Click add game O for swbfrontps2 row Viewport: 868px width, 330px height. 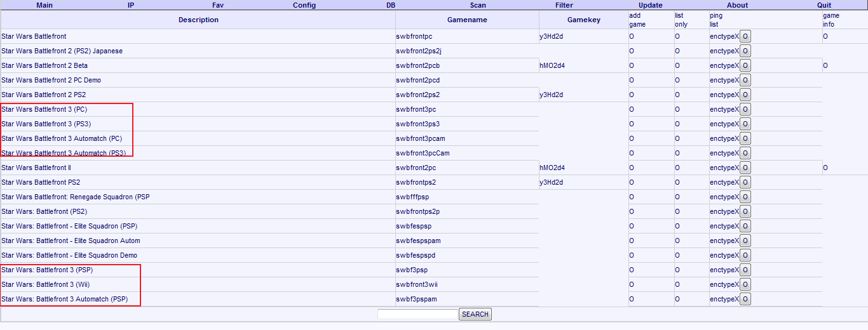[632, 183]
